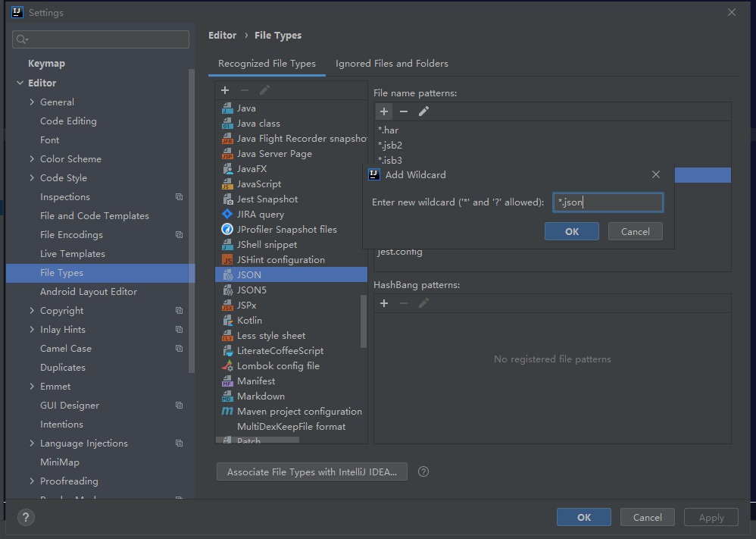Image resolution: width=756 pixels, height=539 pixels.
Task: Select the *.har pattern
Action: pos(552,130)
